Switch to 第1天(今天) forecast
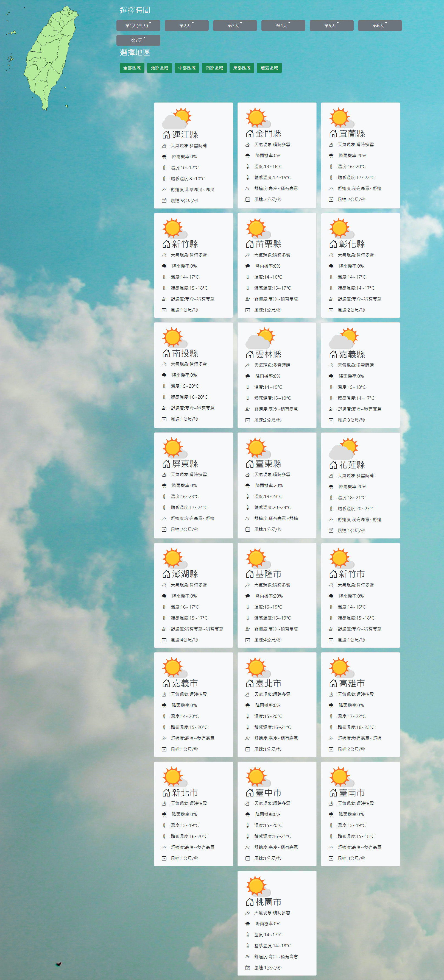 138,26
